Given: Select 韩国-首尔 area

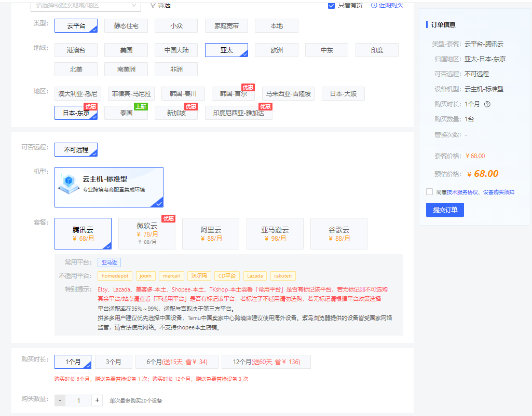Looking at the screenshot, I should point(234,94).
